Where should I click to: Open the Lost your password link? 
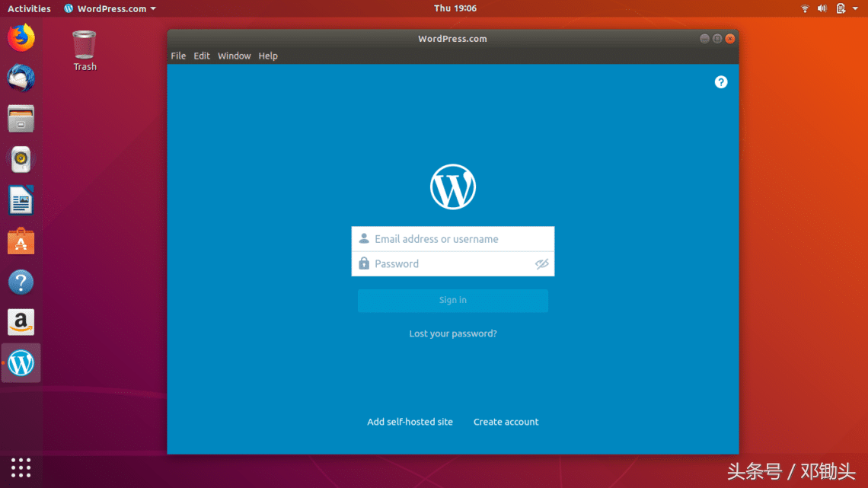tap(453, 333)
